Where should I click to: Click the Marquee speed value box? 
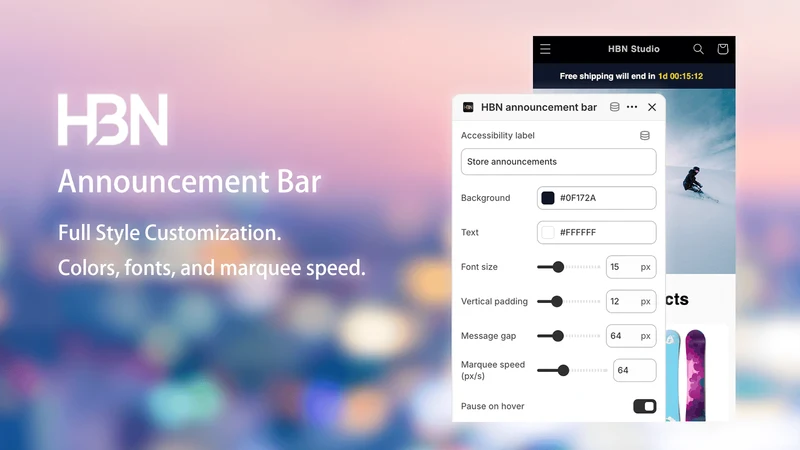click(634, 370)
